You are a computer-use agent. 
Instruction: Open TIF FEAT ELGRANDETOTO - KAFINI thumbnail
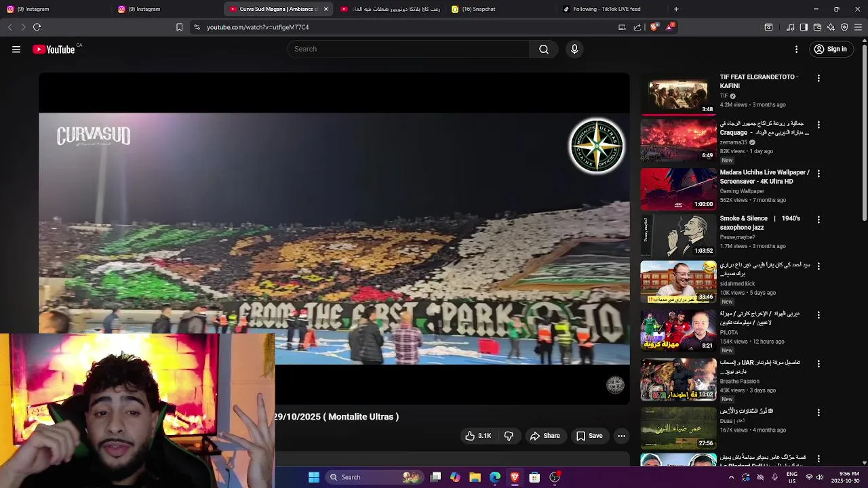[x=678, y=94]
